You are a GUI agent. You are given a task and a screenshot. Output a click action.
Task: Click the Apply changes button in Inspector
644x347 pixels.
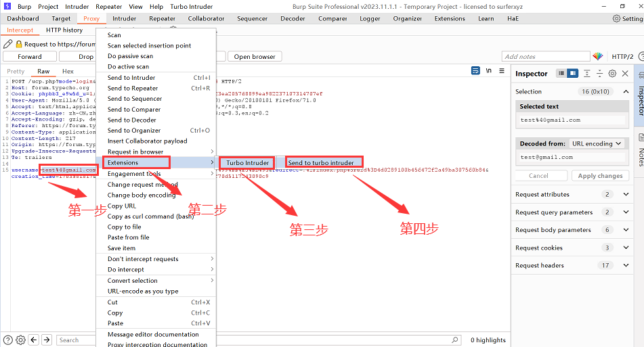(x=600, y=176)
